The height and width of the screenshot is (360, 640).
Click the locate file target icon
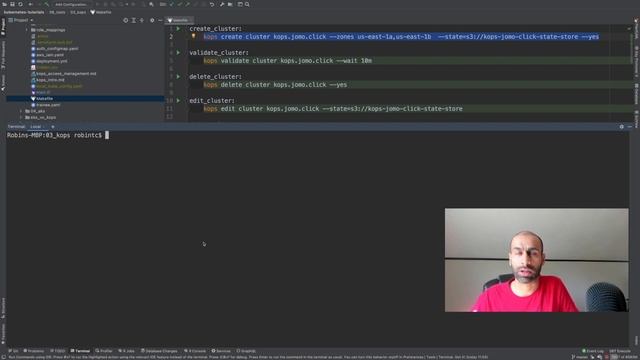pos(126,20)
